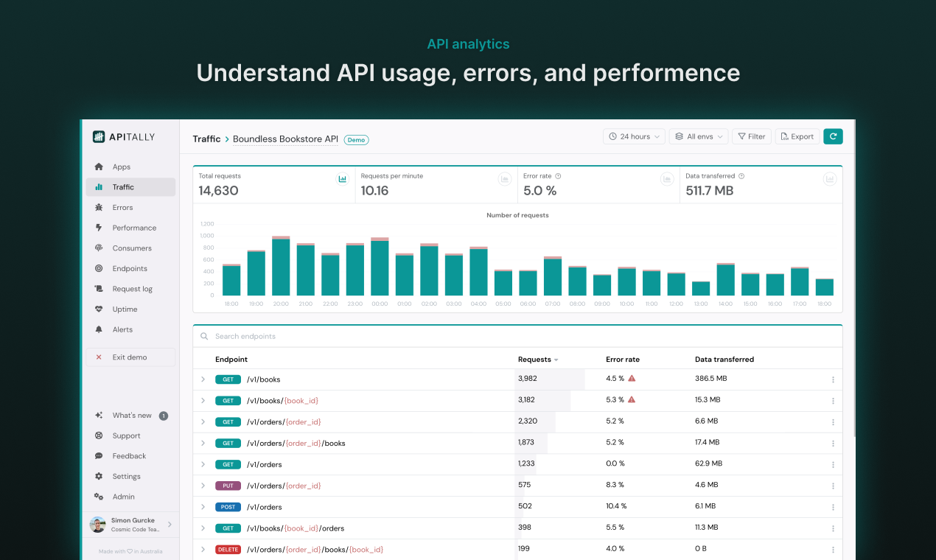This screenshot has width=936, height=560.
Task: Go to Errors section
Action: click(x=130, y=208)
